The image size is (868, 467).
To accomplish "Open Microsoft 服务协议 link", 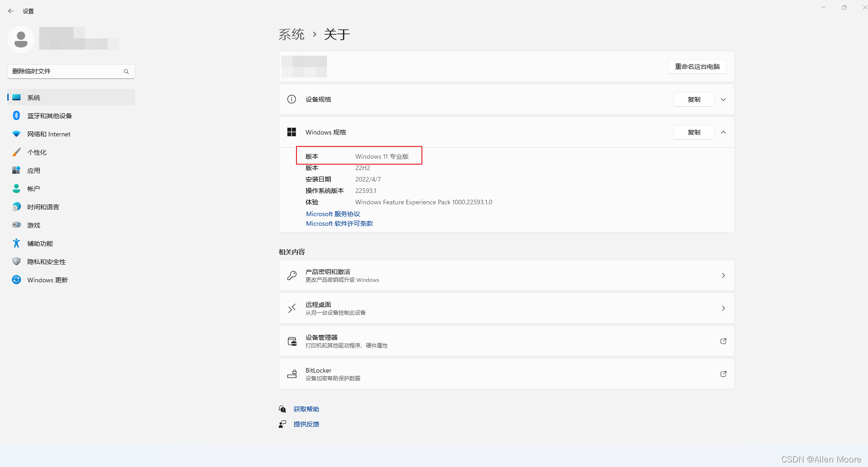I will pyautogui.click(x=333, y=214).
